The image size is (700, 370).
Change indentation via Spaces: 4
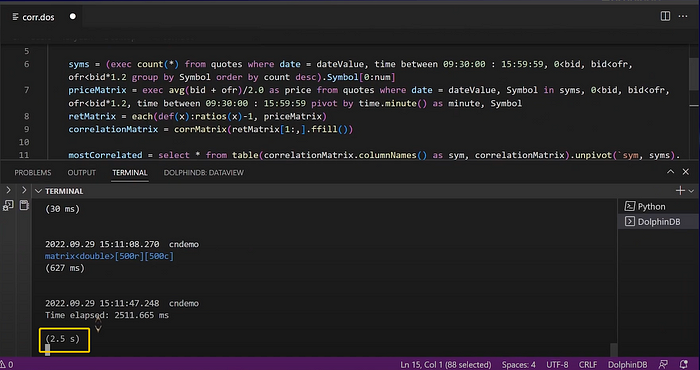(x=518, y=365)
